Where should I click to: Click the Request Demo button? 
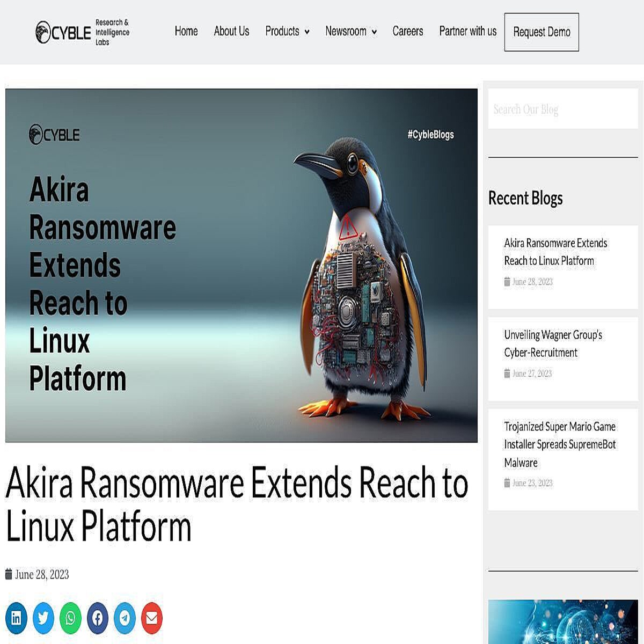point(541,32)
